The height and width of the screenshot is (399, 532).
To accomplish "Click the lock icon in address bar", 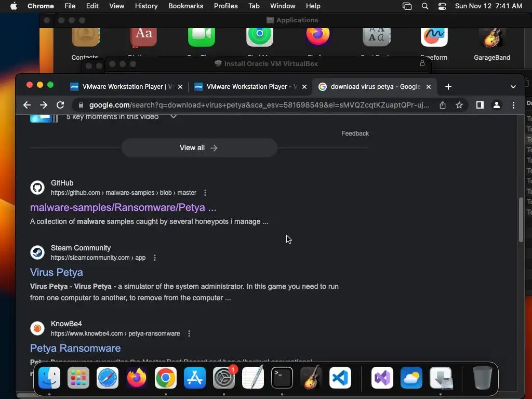I will [x=81, y=105].
